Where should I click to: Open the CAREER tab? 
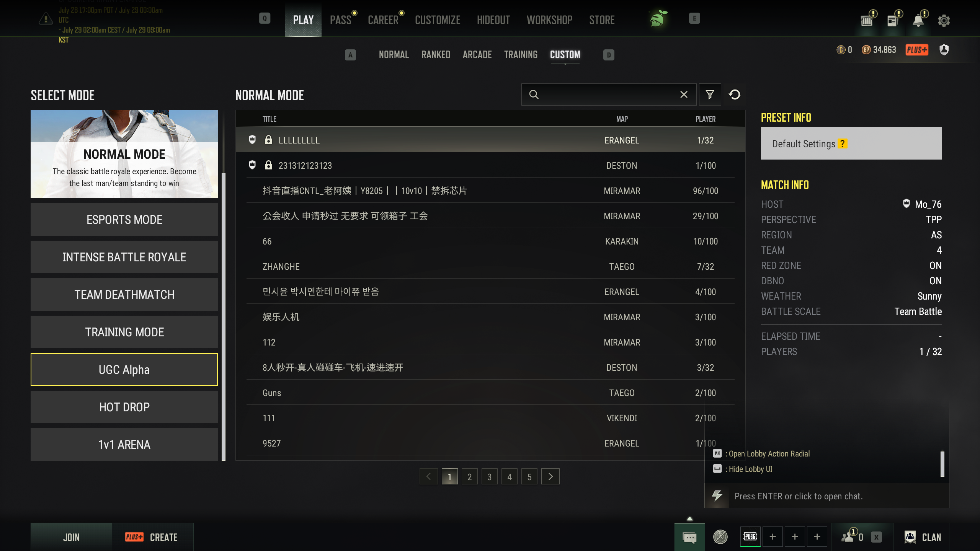click(x=383, y=20)
